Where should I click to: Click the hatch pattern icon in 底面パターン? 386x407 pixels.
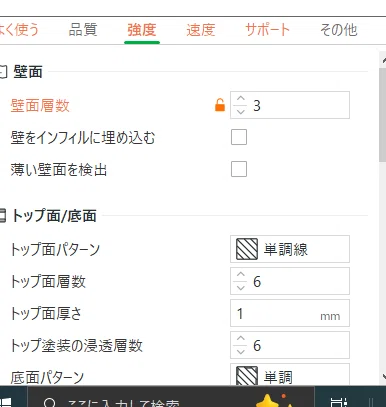point(247,376)
